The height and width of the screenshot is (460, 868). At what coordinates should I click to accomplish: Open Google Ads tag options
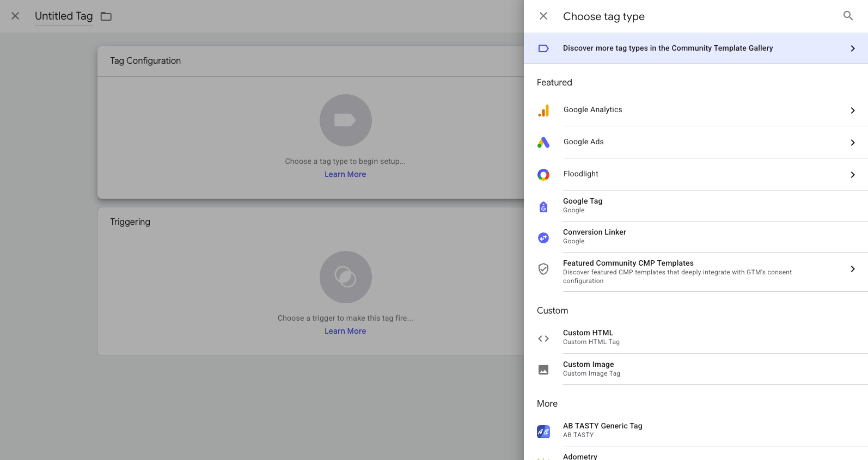click(696, 143)
